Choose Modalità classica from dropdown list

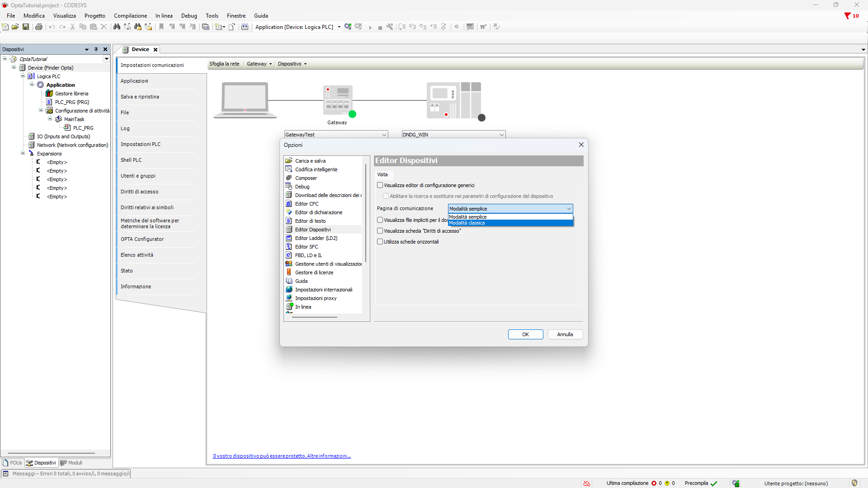click(467, 223)
